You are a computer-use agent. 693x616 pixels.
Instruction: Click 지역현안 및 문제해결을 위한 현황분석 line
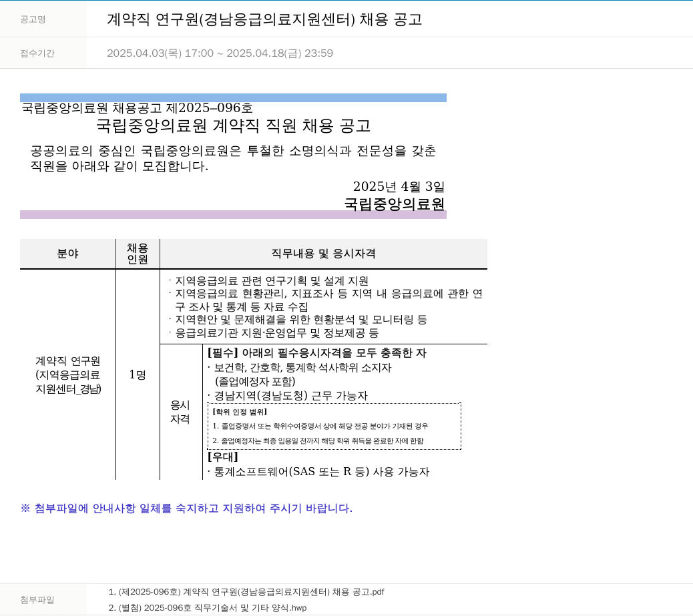[x=298, y=320]
